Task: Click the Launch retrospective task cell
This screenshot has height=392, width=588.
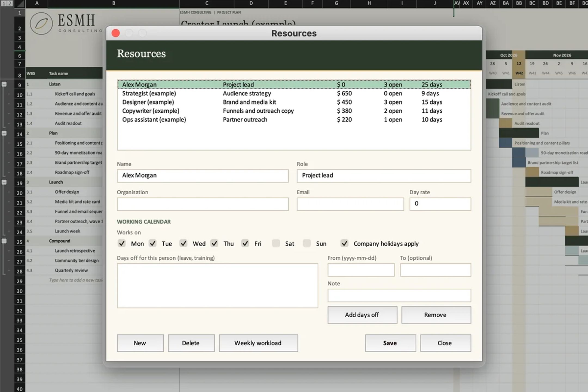Action: click(75, 251)
